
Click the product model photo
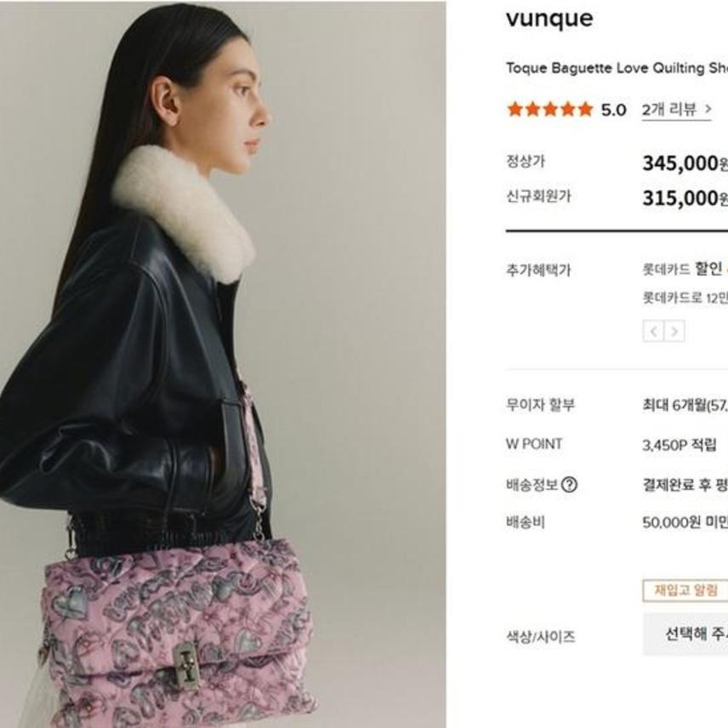tap(223, 364)
